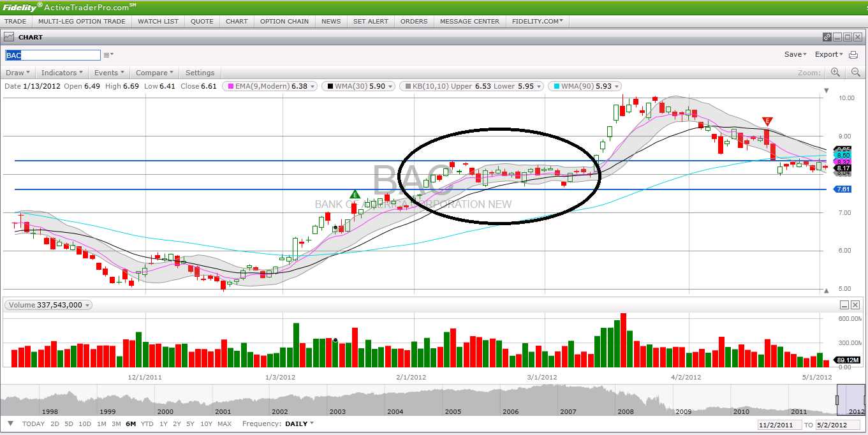Viewport: 868px width, 435px height.
Task: Select the 10D time range
Action: (85, 424)
